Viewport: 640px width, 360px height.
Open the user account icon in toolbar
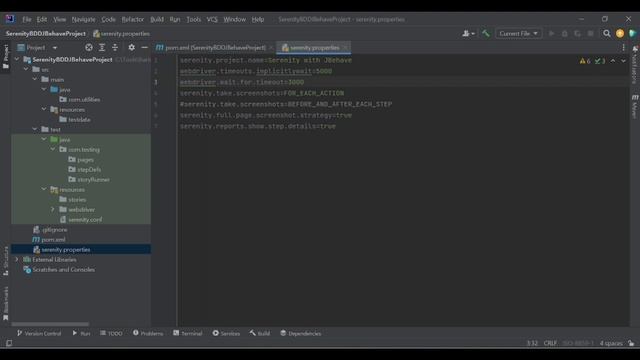click(468, 34)
